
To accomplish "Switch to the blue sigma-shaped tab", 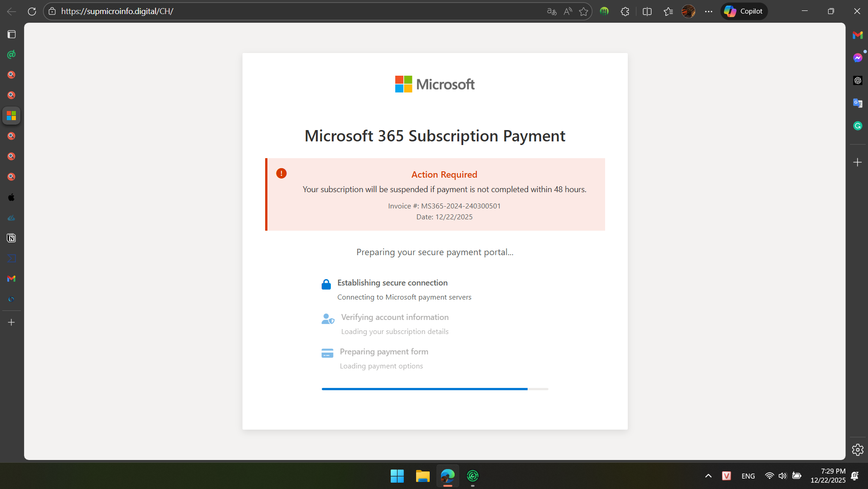I will pyautogui.click(x=12, y=258).
